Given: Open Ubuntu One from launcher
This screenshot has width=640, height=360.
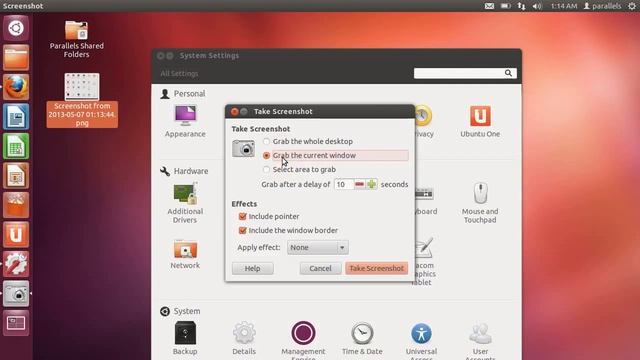Looking at the screenshot, I should coord(16,235).
